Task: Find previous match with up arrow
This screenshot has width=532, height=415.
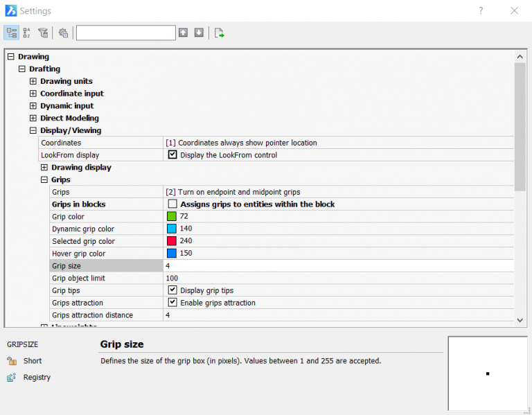Action: coord(183,33)
